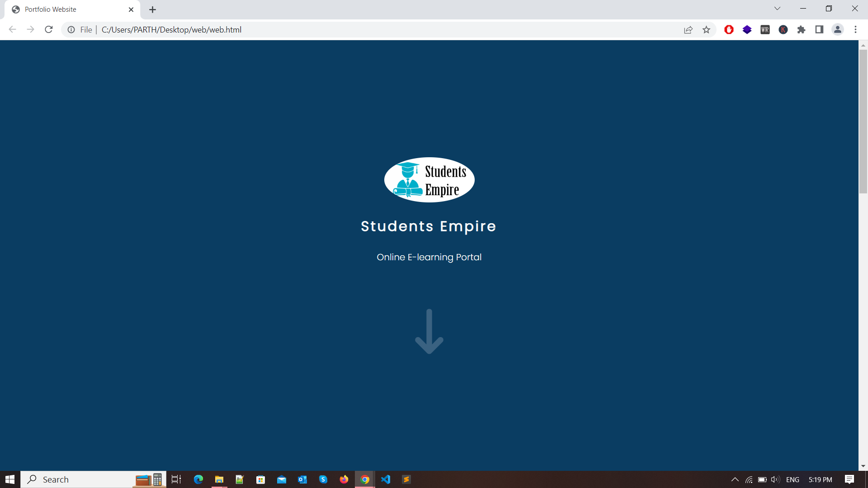Viewport: 868px width, 488px height.
Task: Open the Chrome three-dot menu
Action: pos(855,30)
